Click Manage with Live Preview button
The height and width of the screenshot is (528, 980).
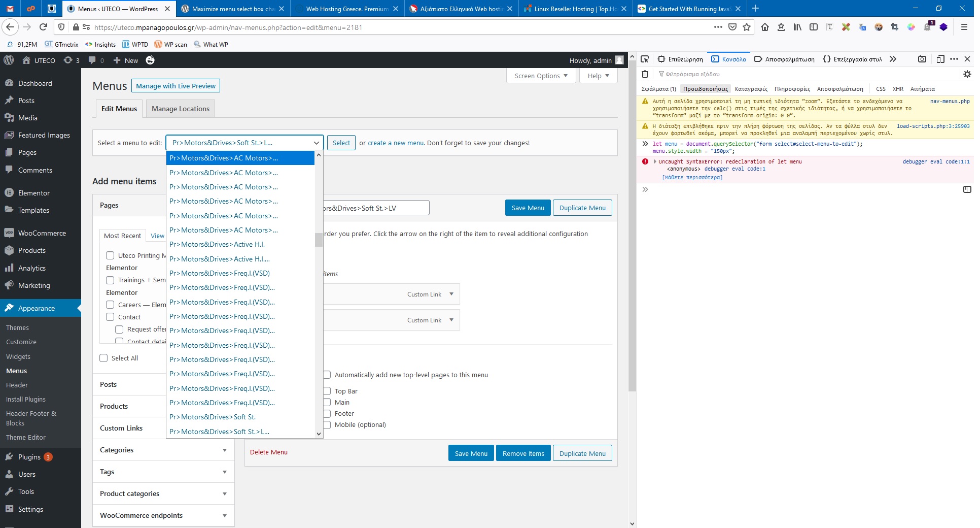(176, 86)
